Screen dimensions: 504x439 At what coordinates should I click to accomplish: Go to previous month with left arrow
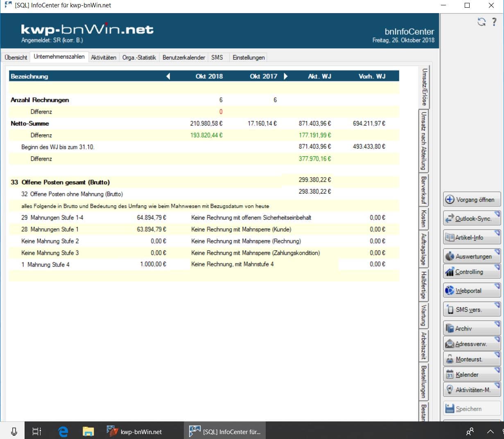click(168, 76)
